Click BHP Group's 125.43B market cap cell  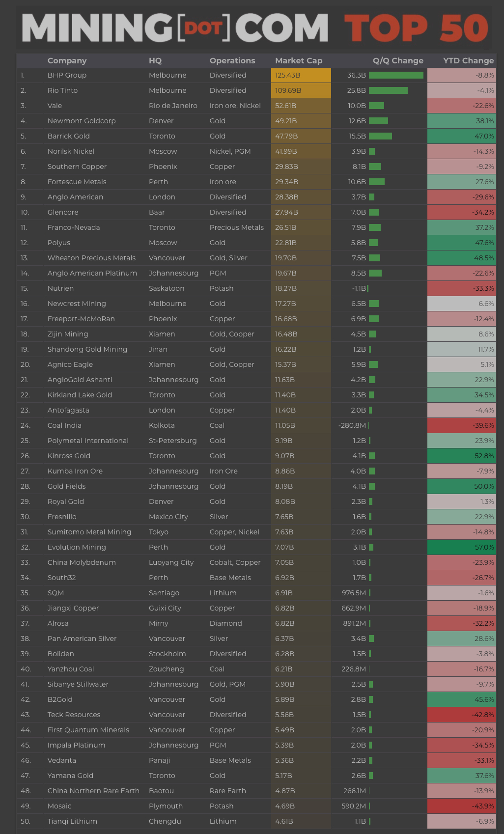point(301,75)
